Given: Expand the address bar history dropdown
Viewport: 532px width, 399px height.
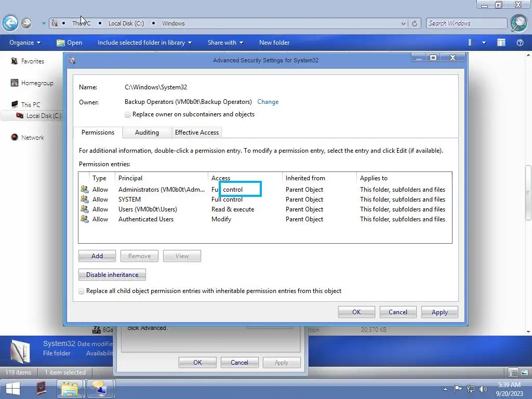Looking at the screenshot, I should tap(403, 23).
